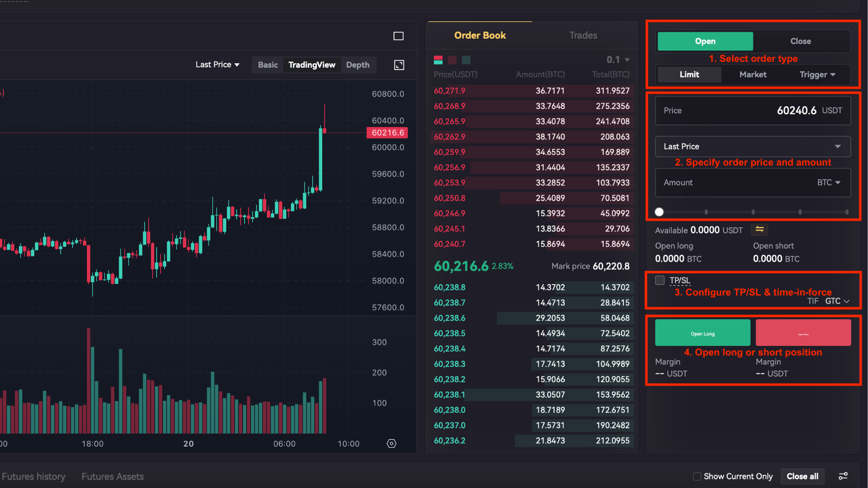Expand the chart using the fullscreen icon
This screenshot has width=868, height=488.
point(399,65)
